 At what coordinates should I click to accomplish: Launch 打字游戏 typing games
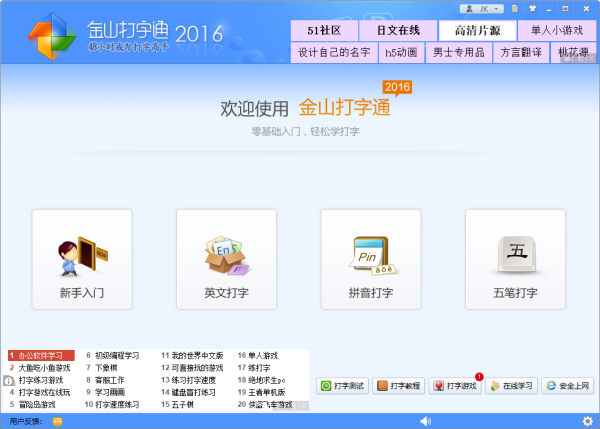tap(455, 385)
